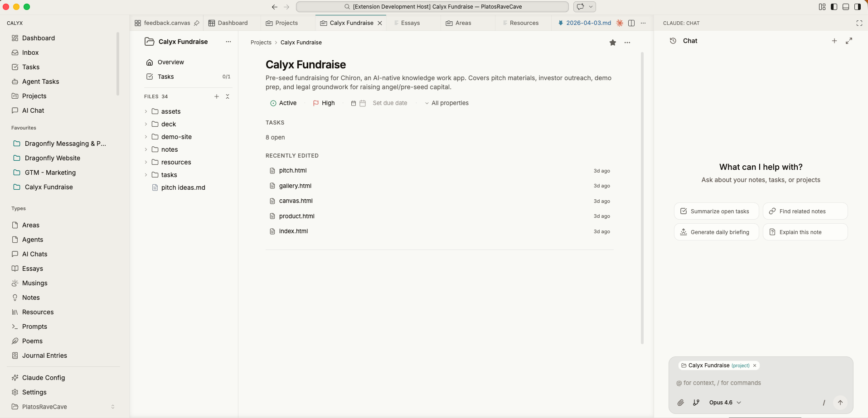
Task: Click the star favourite icon for project
Action: point(612,43)
